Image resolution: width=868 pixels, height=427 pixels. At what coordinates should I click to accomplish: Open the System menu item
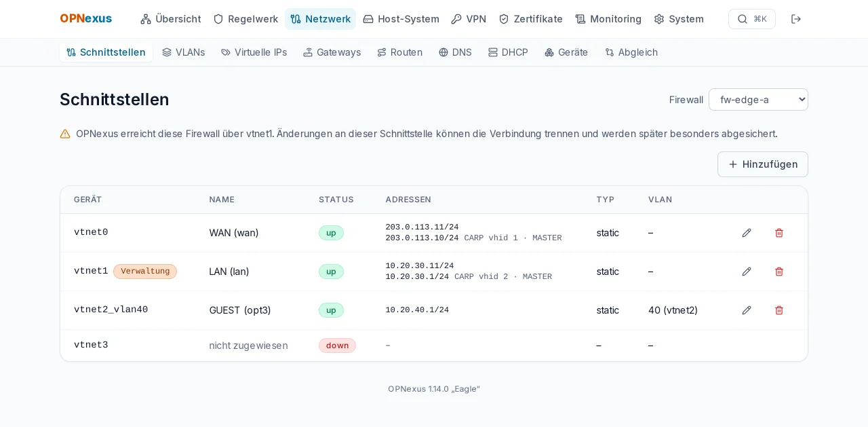pyautogui.click(x=679, y=19)
